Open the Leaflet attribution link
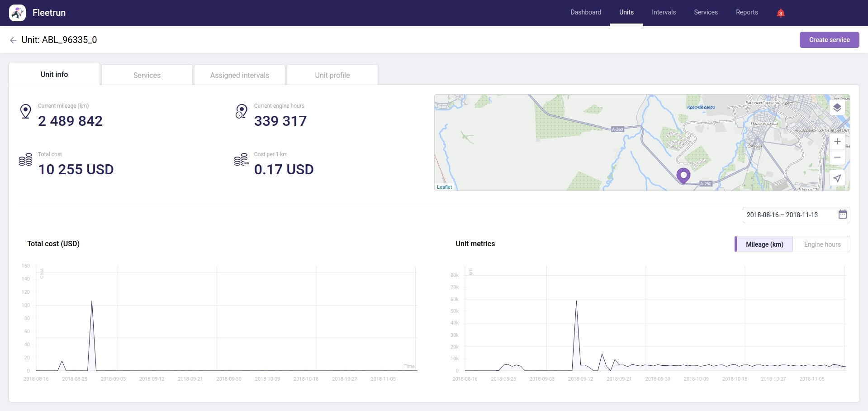This screenshot has width=868, height=411. click(x=444, y=186)
